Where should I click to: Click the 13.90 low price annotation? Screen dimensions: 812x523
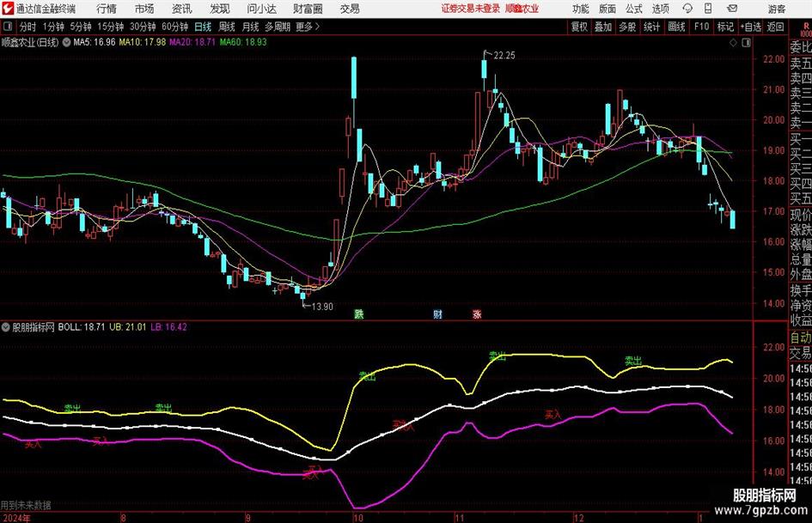coord(322,307)
